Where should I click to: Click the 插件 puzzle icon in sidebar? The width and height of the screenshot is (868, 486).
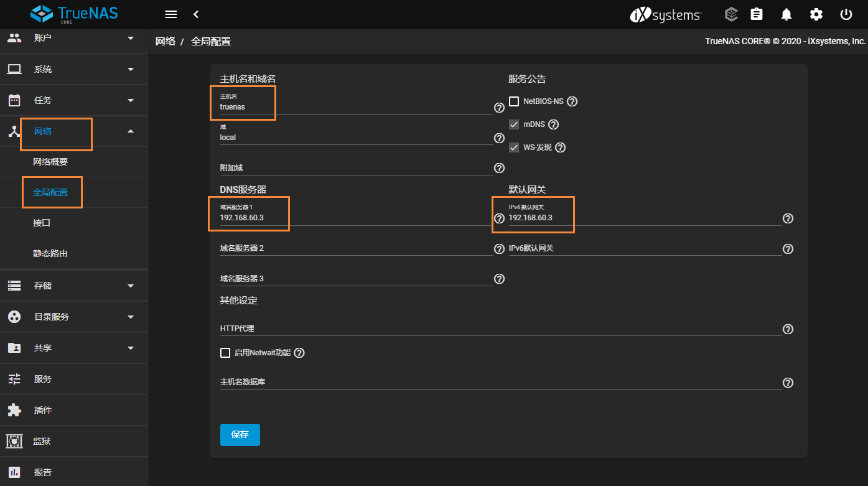(14, 410)
